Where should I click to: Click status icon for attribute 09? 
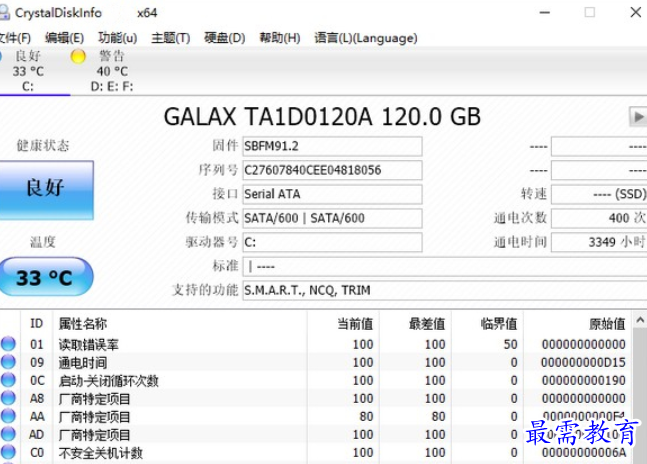point(8,362)
